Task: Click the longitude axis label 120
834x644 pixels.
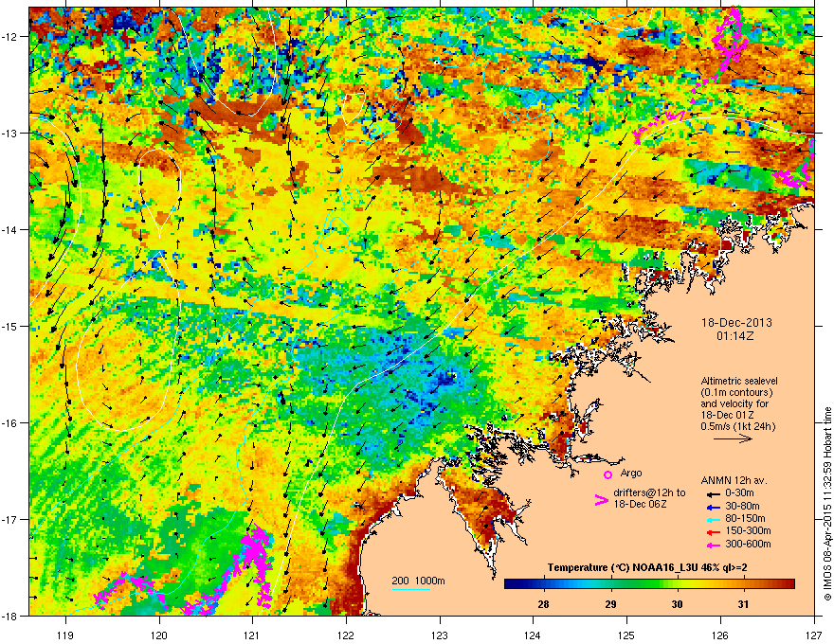Action: [159, 635]
